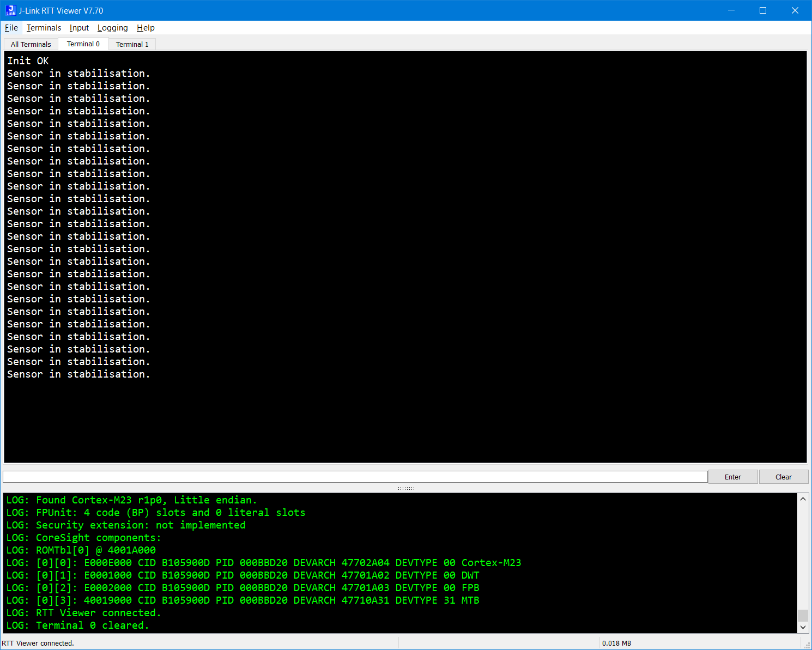Screen dimensions: 812x650
Task: Click 'LOG: Terminal 0 cleared.' log line
Action: coord(78,625)
